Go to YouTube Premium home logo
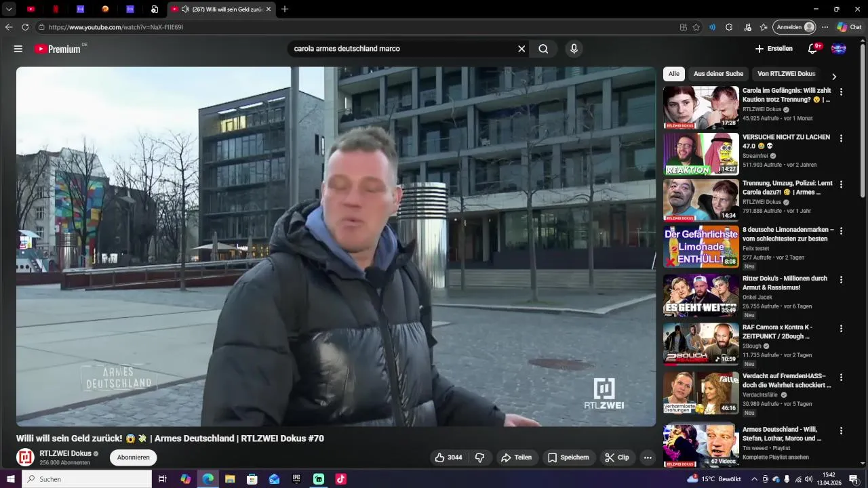Image resolution: width=868 pixels, height=488 pixels. (x=58, y=49)
